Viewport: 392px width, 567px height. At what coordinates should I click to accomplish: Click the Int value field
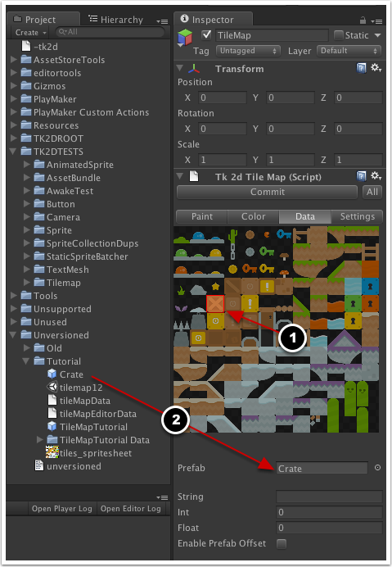[329, 512]
